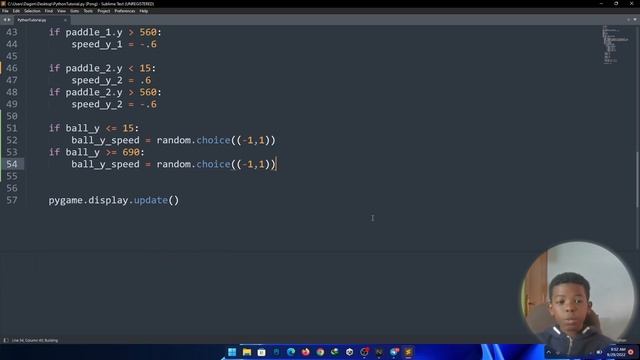Open File Explorer from taskbar
The height and width of the screenshot is (360, 640).
(x=247, y=352)
